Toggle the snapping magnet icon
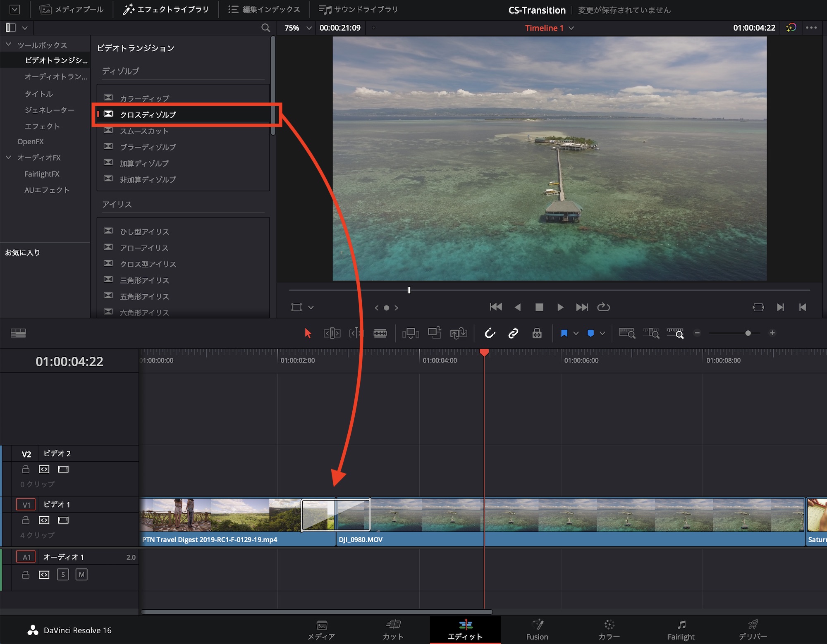The image size is (827, 644). [x=490, y=333]
